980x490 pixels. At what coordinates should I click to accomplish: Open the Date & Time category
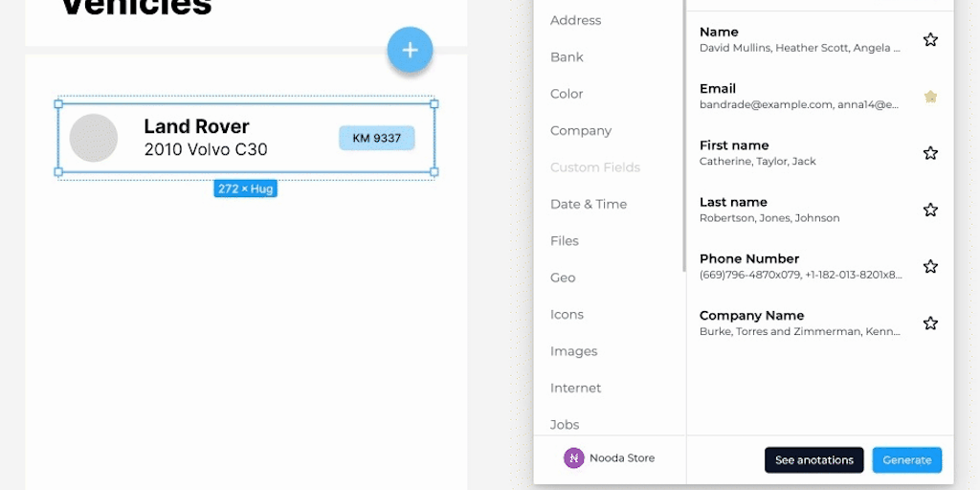(588, 204)
